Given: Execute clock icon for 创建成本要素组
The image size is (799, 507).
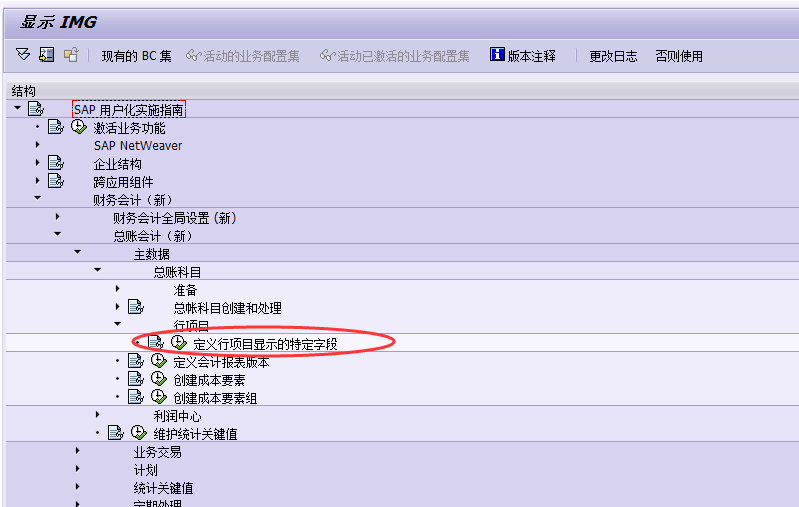Looking at the screenshot, I should click(x=159, y=396).
